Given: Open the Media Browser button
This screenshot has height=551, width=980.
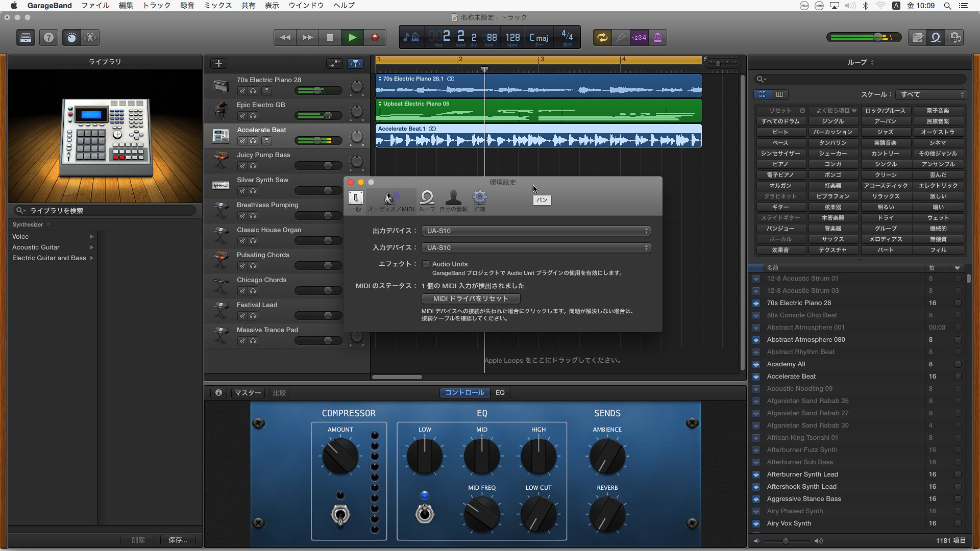Looking at the screenshot, I should [954, 37].
